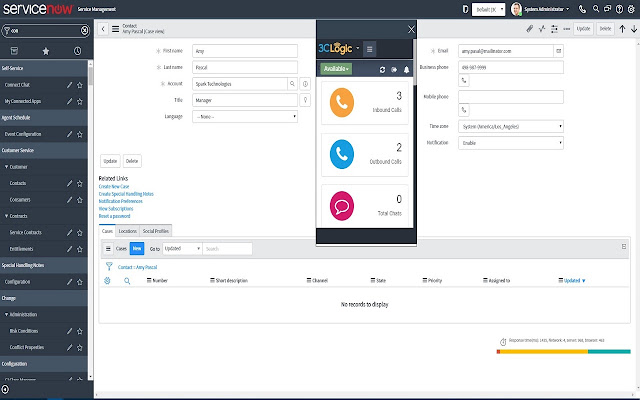Screen dimensions: 640x400
Task: Favorite Service Contracts star
Action: coord(80,233)
